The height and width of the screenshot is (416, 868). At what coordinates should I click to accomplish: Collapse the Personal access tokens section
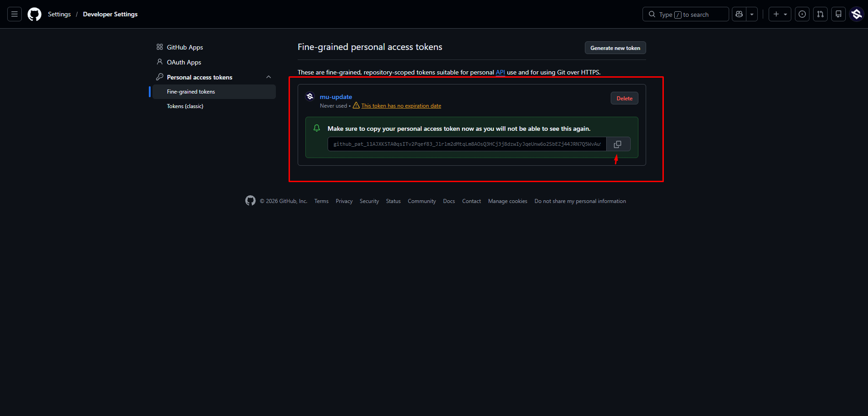269,77
